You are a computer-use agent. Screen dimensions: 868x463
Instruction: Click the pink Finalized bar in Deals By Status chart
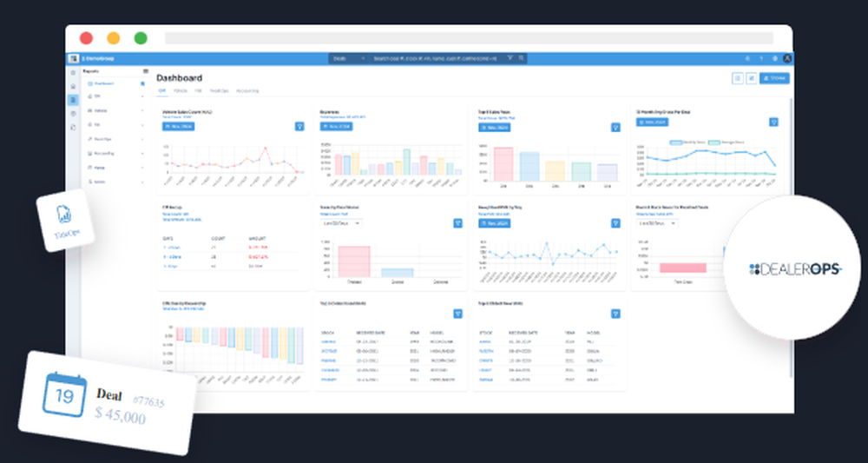tap(354, 261)
